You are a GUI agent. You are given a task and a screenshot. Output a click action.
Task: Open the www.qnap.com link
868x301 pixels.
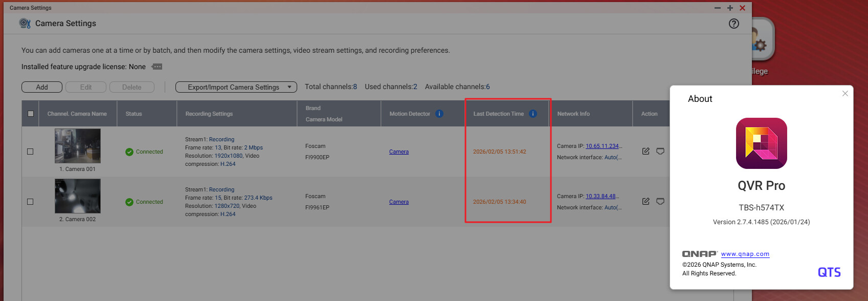coord(745,254)
